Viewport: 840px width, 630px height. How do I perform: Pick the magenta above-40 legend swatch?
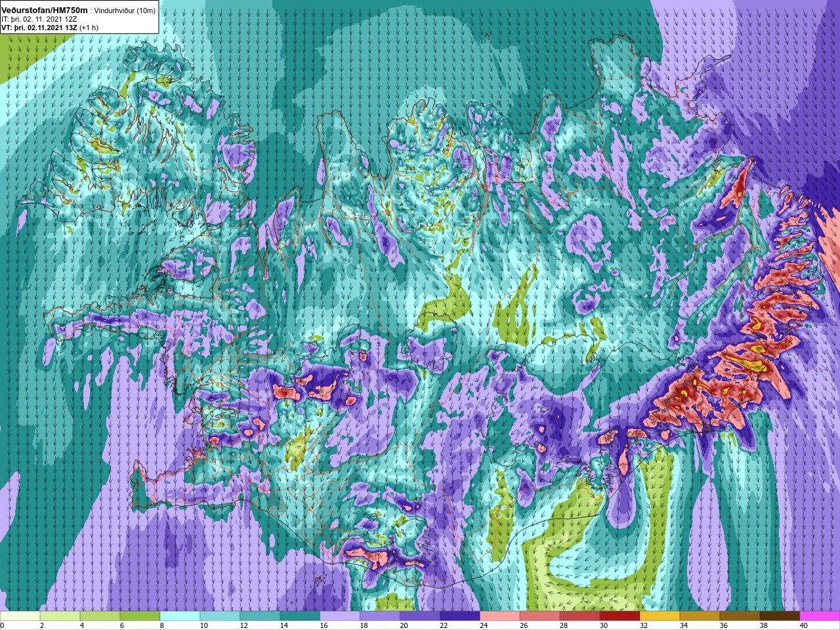click(820, 617)
